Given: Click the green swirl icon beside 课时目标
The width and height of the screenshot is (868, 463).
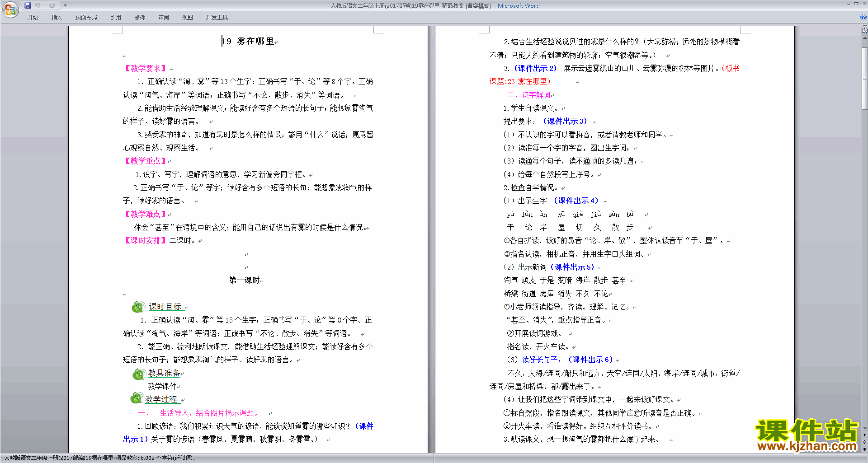Looking at the screenshot, I should coord(138,307).
